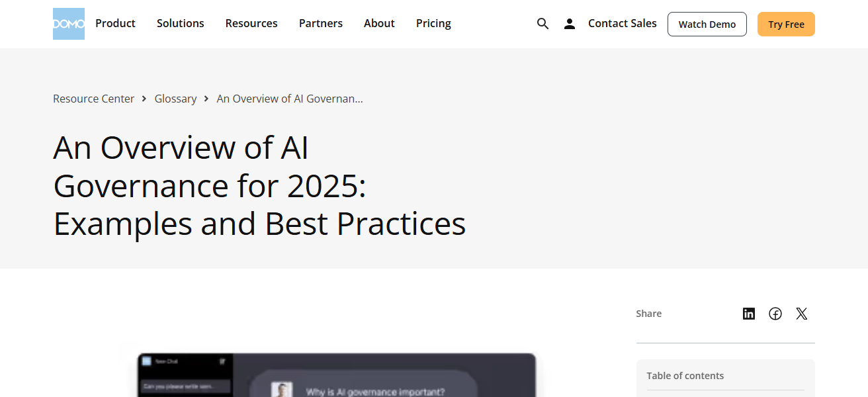Screen dimensions: 868x397
Task: Click the Domo logo
Action: click(68, 23)
